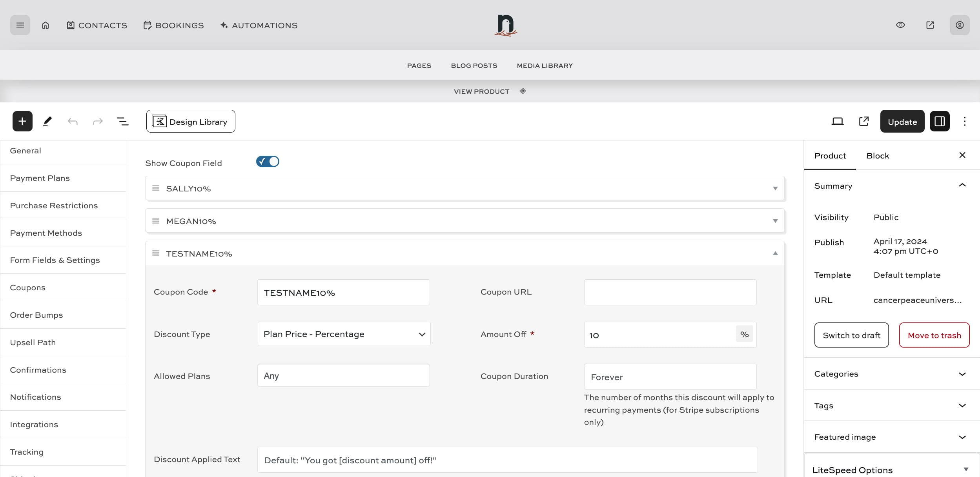Click the home icon in top bar
Viewport: 980px width, 477px height.
46,25
